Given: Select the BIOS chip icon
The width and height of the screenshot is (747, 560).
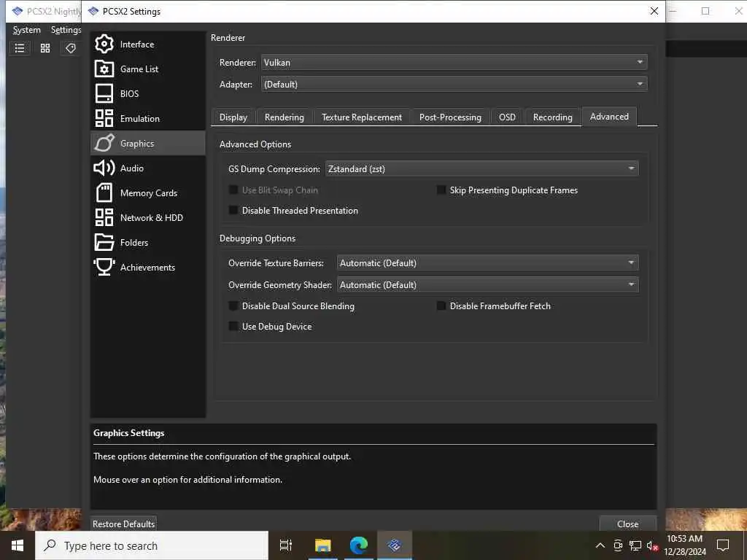Looking at the screenshot, I should [104, 93].
